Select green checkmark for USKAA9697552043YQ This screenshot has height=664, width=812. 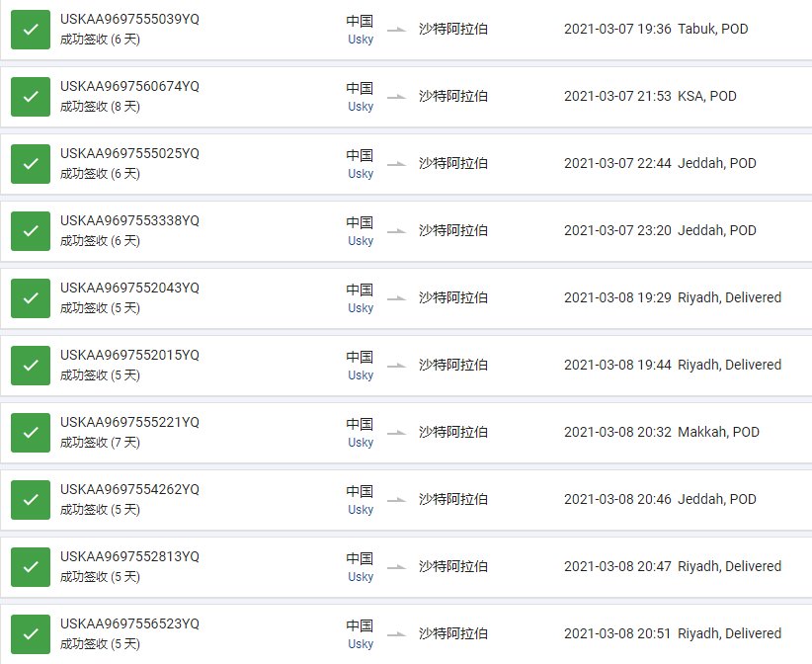[x=31, y=298]
